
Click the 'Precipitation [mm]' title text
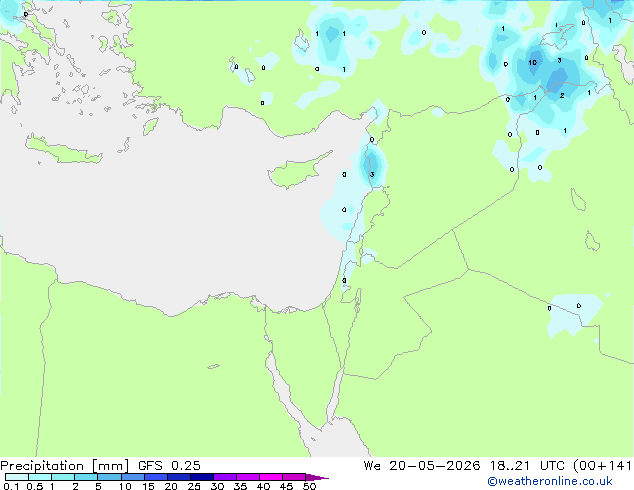pos(65,466)
